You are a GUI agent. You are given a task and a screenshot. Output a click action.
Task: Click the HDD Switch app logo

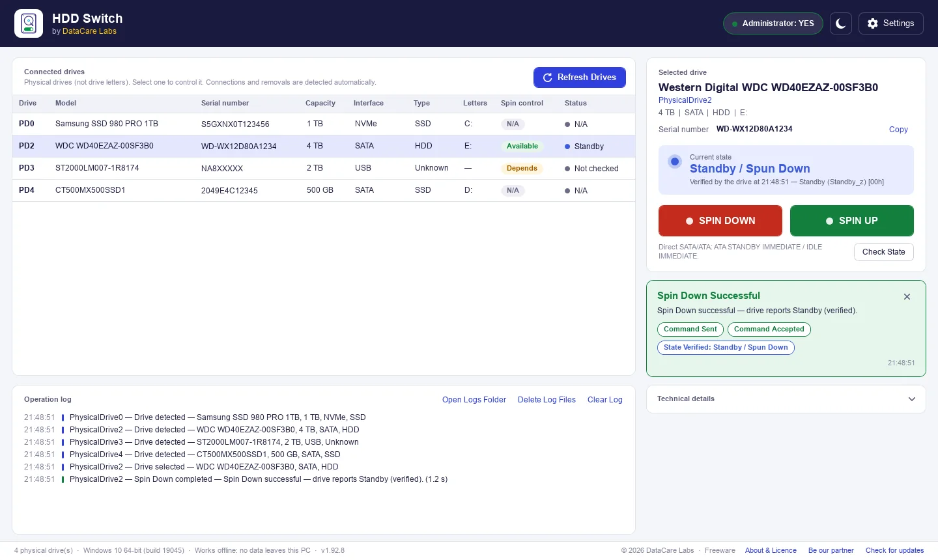[x=29, y=23]
